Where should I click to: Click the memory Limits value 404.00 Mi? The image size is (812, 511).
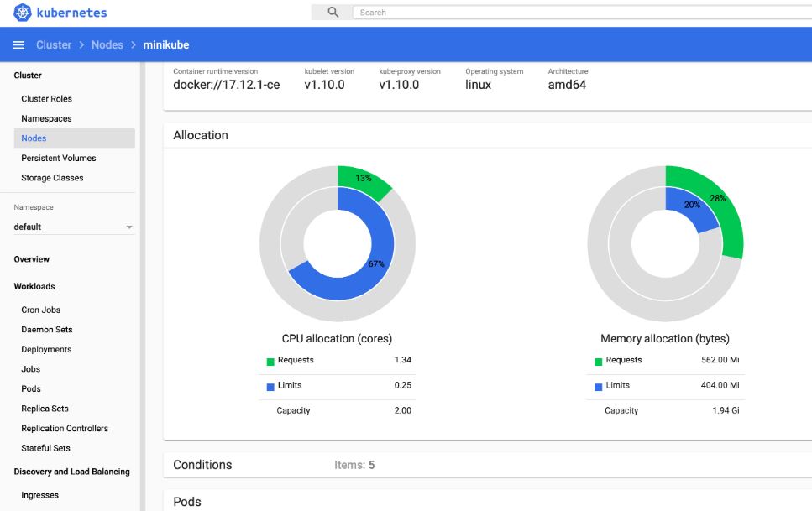[x=720, y=385]
